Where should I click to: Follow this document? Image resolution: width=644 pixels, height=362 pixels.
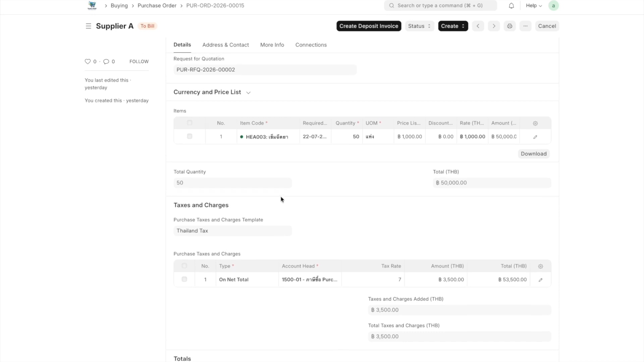139,62
